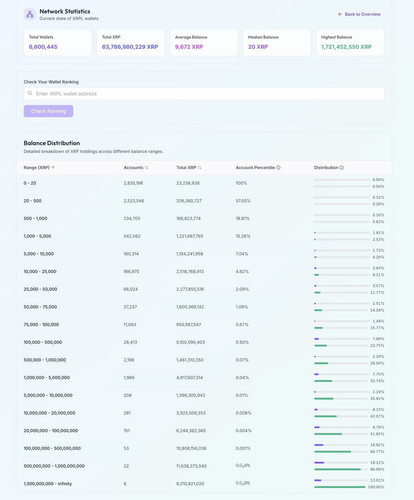Click the accounts count '28,413'
This screenshot has width=414, height=500.
click(x=130, y=342)
